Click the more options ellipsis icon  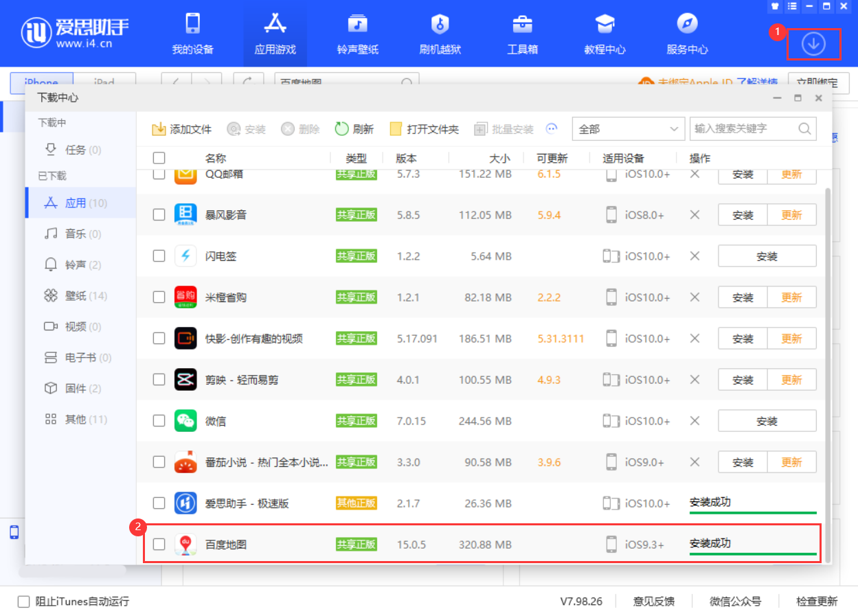pos(551,128)
